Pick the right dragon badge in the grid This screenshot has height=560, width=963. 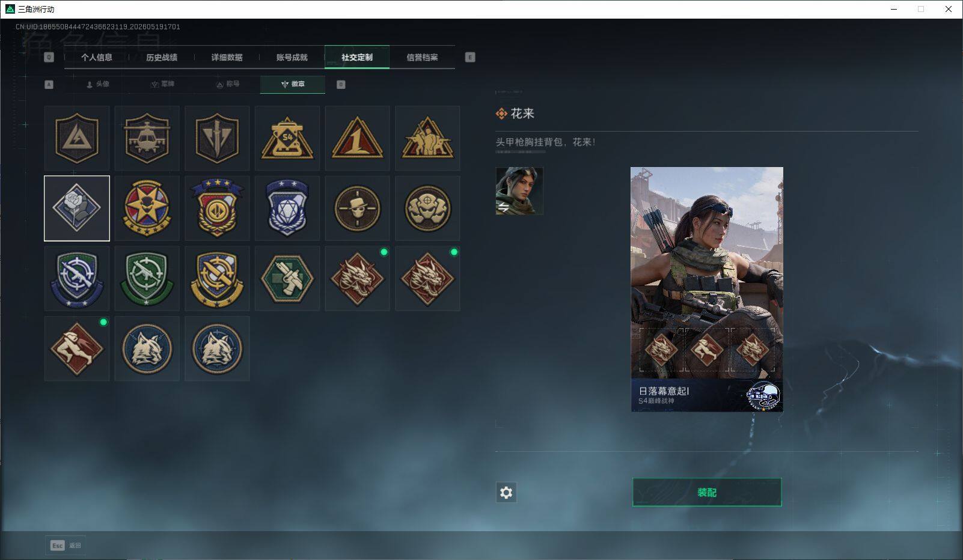[427, 278]
